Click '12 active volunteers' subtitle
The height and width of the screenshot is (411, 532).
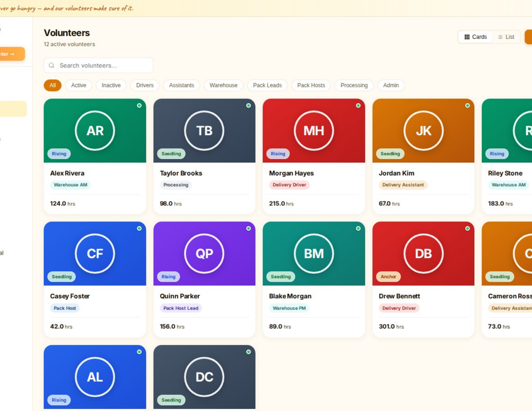[69, 44]
